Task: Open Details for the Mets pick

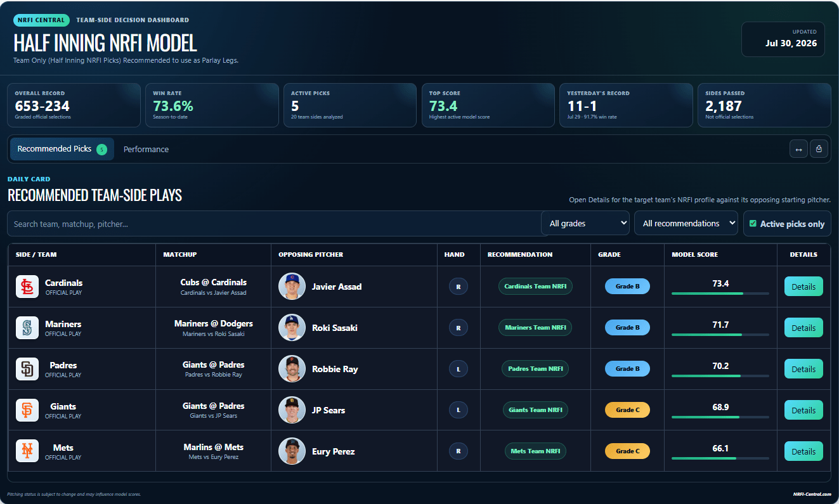Action: pyautogui.click(x=803, y=451)
